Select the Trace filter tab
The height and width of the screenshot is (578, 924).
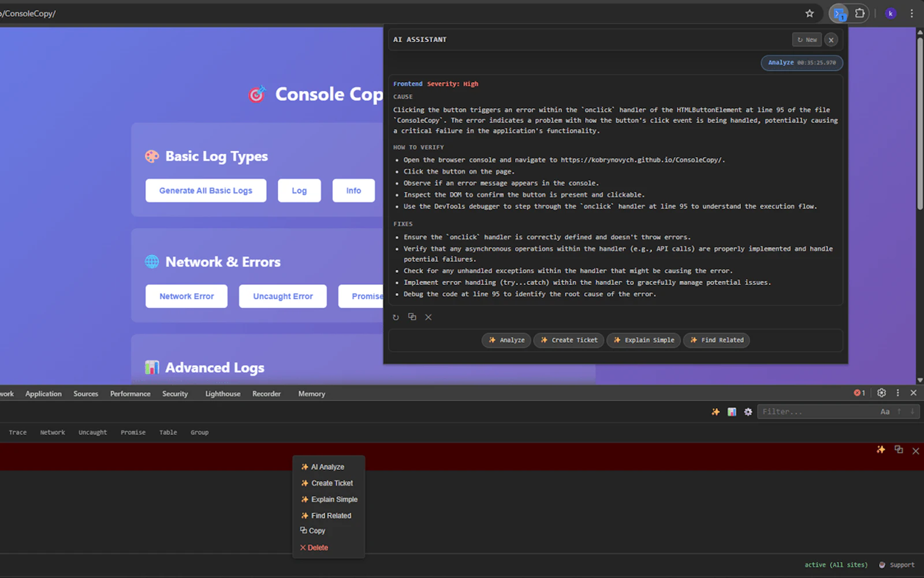click(18, 432)
